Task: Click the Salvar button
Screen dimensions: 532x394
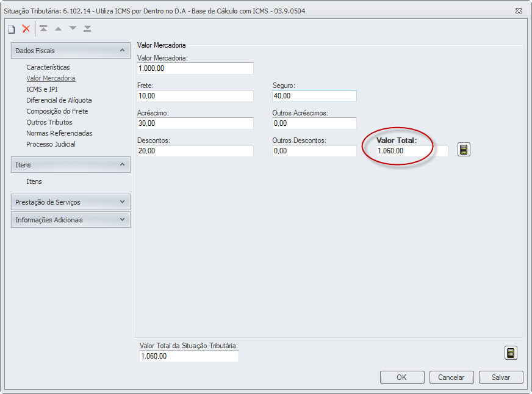Action: (x=501, y=378)
